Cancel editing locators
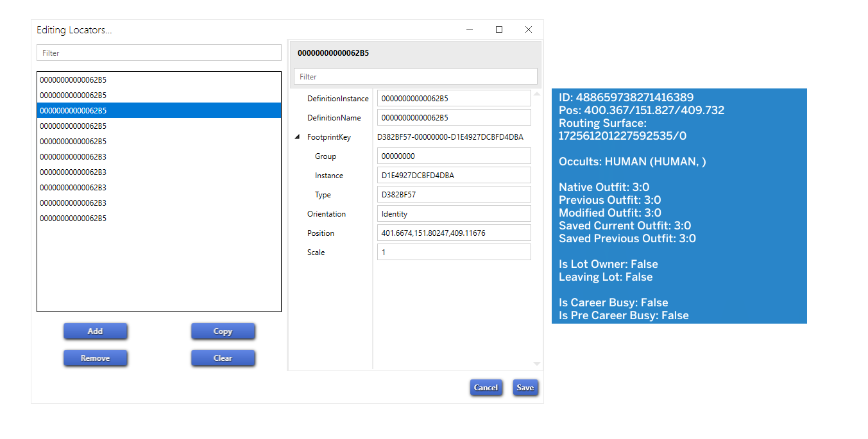The width and height of the screenshot is (868, 439). click(485, 388)
